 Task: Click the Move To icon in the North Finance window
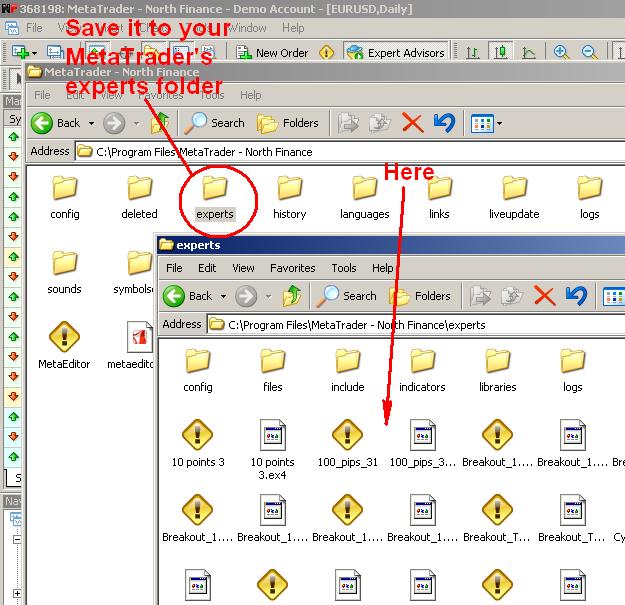pos(348,123)
